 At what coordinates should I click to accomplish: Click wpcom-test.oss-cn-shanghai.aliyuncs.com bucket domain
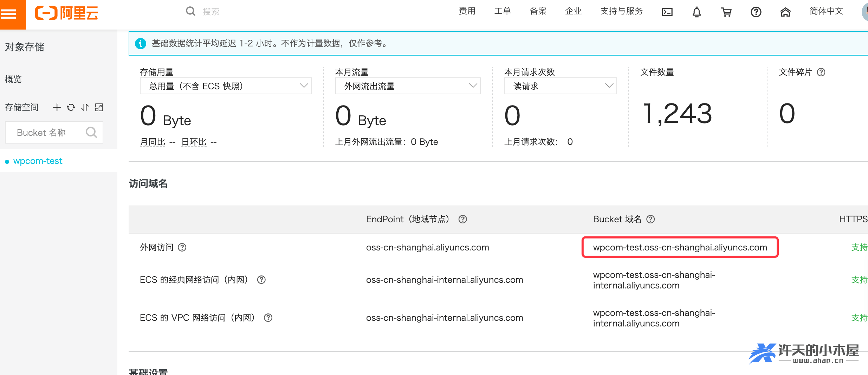pyautogui.click(x=680, y=247)
